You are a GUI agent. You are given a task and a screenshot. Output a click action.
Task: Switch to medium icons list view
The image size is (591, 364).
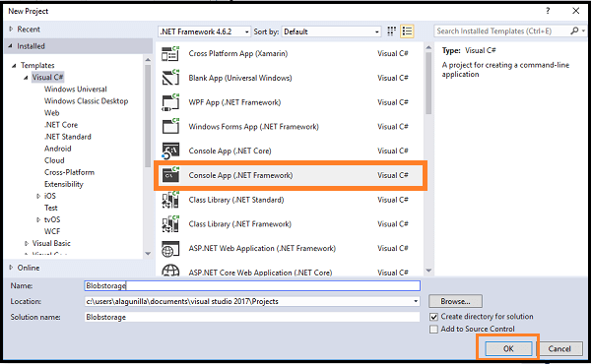click(x=407, y=31)
